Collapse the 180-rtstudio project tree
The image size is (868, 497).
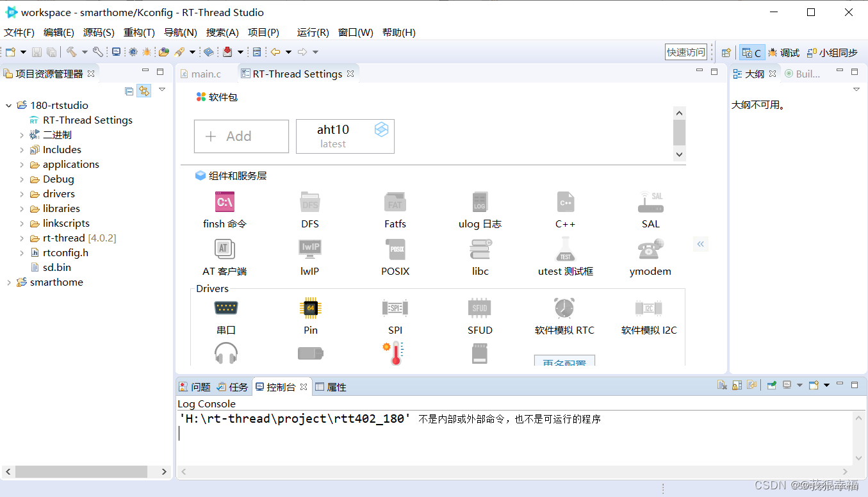(x=9, y=106)
